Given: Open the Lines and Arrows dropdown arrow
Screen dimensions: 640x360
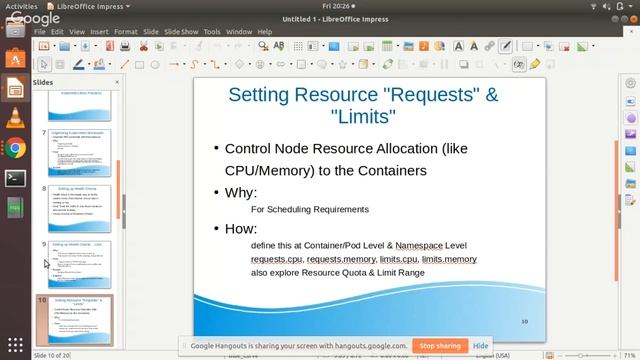Looking at the screenshot, I should pyautogui.click(x=184, y=64).
